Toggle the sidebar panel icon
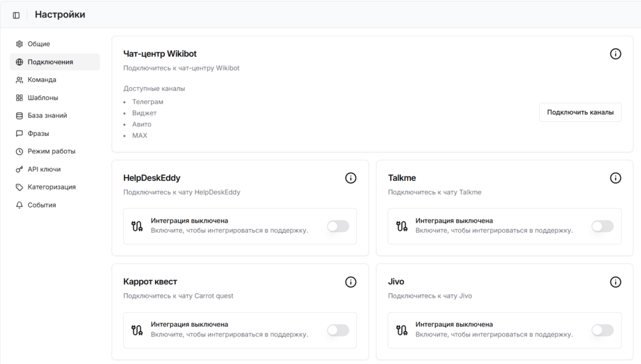The height and width of the screenshot is (364, 641). (16, 15)
